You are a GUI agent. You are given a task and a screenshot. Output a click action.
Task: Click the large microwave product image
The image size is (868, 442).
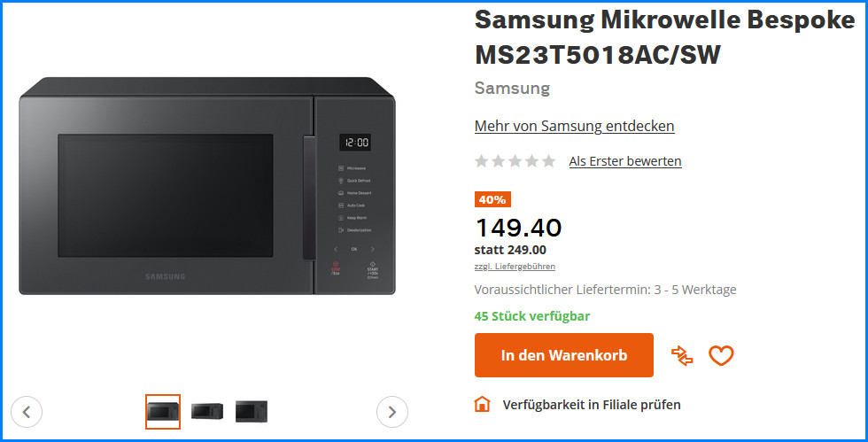coord(207,185)
